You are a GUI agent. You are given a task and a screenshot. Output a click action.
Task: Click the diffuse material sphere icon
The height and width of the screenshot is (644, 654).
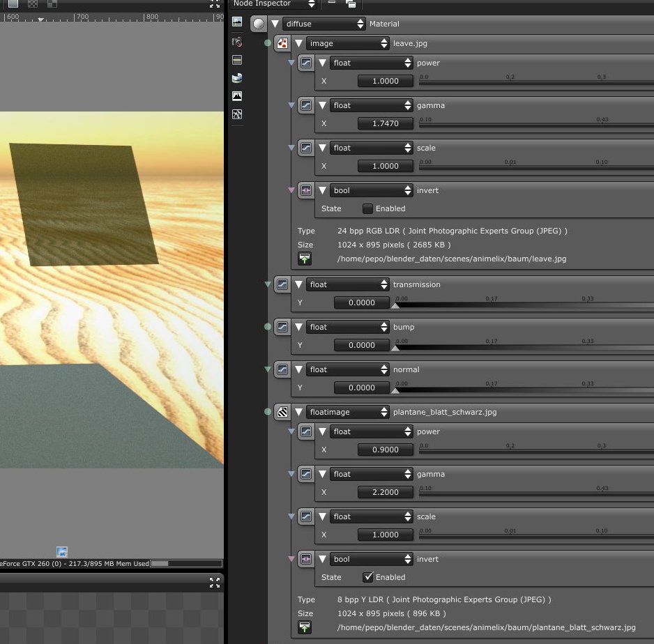tap(259, 24)
